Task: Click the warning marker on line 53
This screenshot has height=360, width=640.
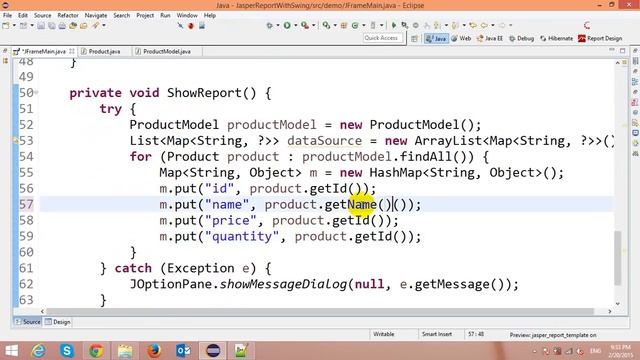Action: (x=16, y=141)
